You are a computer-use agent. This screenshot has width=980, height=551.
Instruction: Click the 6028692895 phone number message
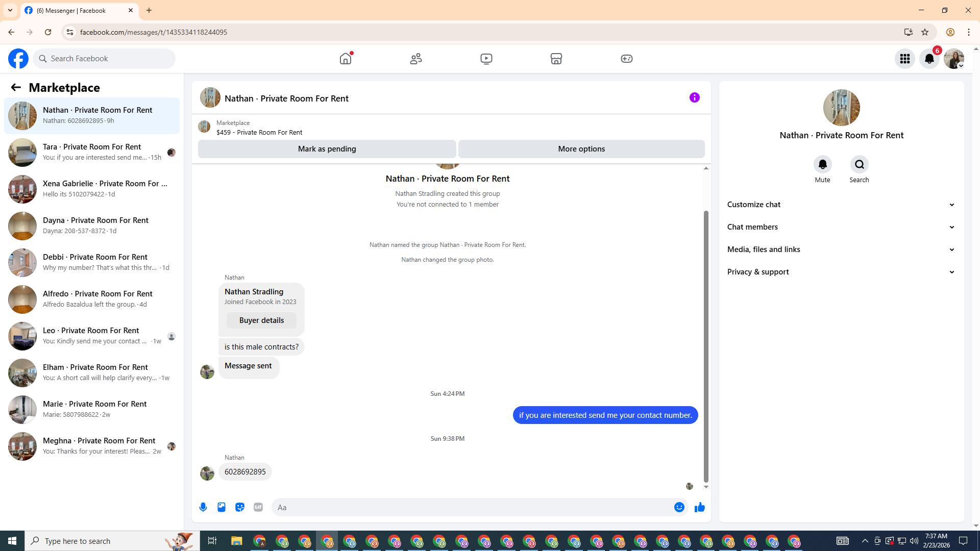245,472
